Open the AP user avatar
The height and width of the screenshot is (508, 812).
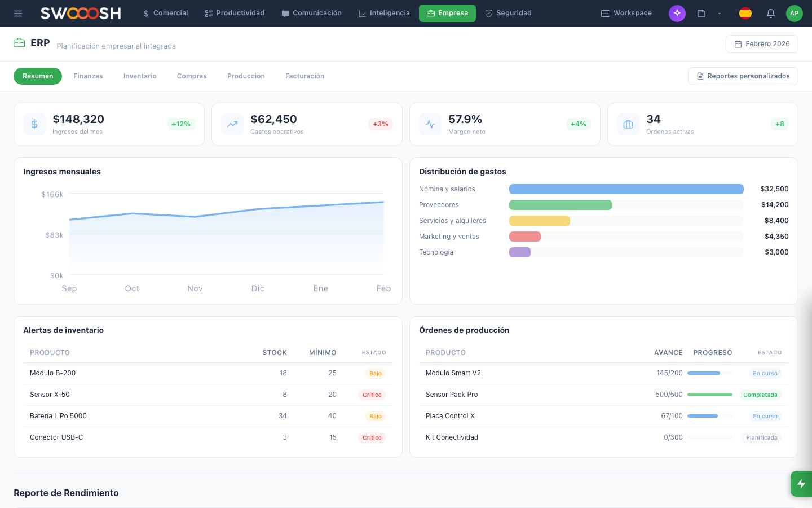tap(794, 13)
